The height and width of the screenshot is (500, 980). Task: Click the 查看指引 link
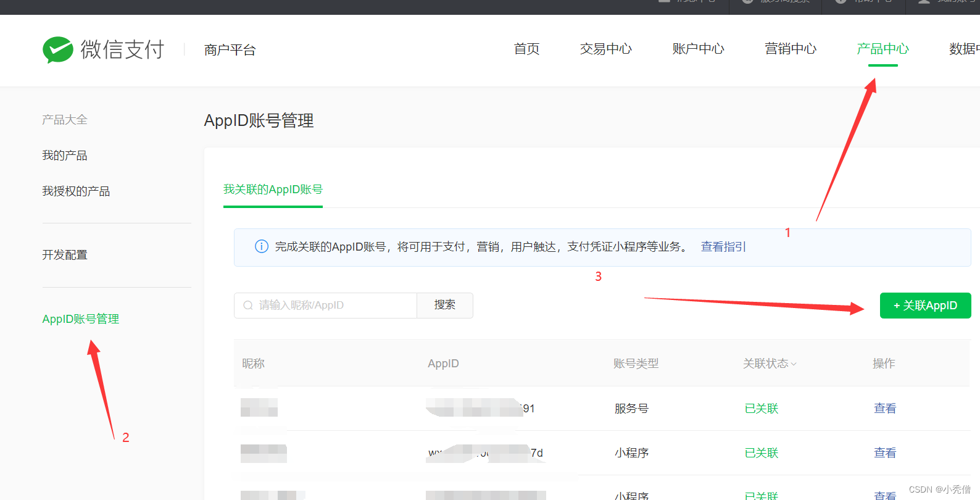pyautogui.click(x=723, y=247)
